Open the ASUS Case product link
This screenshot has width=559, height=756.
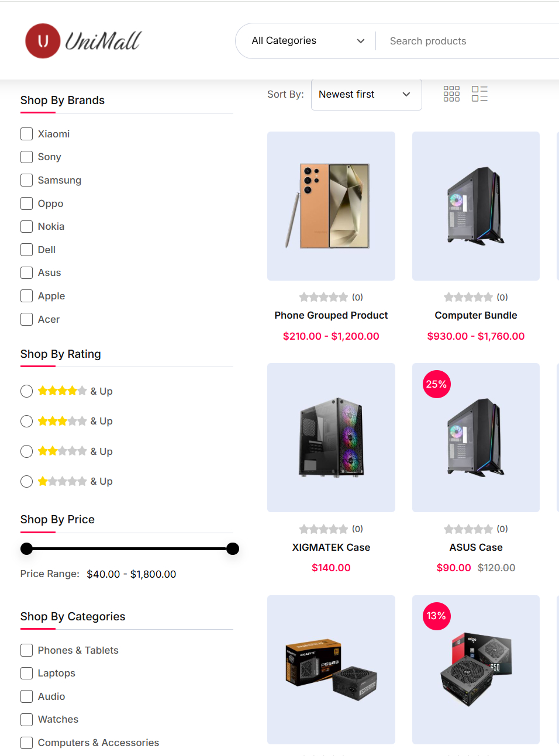(x=476, y=547)
